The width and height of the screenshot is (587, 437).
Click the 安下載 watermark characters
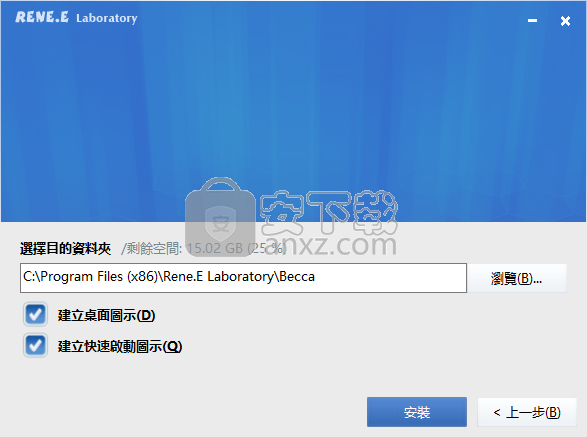point(329,211)
